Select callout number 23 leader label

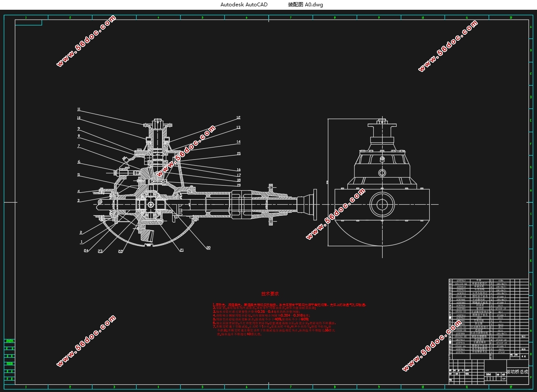point(101,251)
